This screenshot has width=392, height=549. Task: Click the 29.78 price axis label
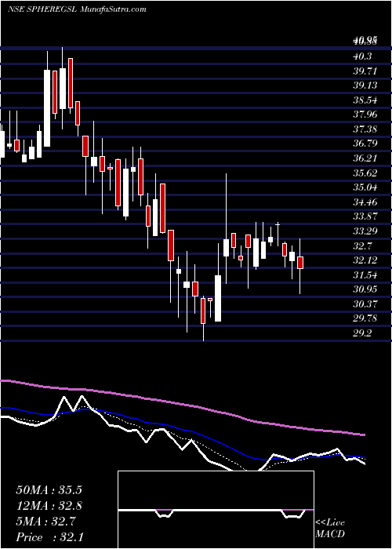365,318
